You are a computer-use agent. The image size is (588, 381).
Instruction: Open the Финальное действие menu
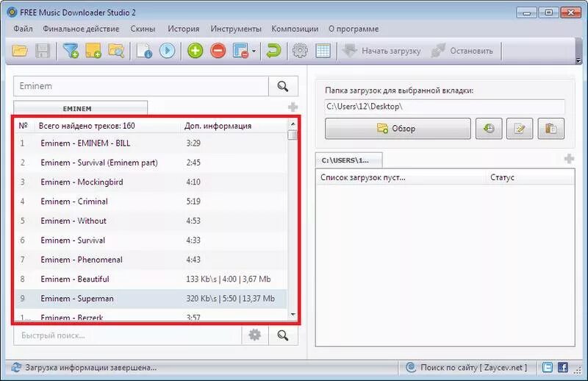click(81, 29)
